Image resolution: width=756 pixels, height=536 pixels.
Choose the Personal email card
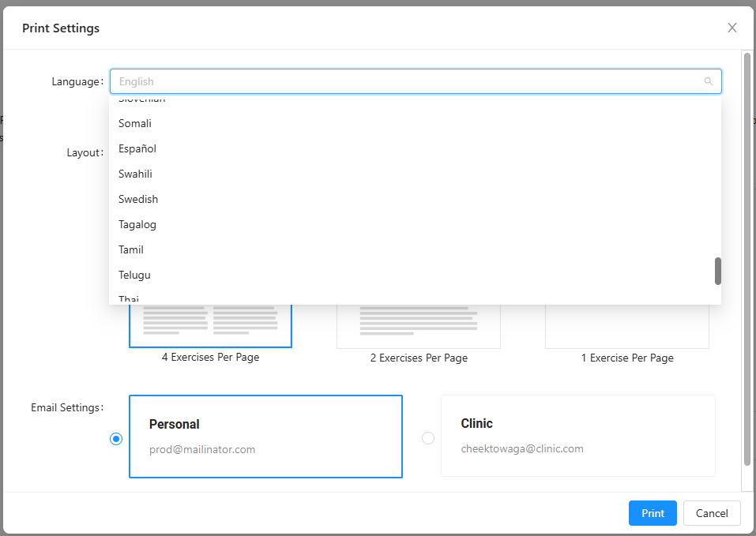265,436
